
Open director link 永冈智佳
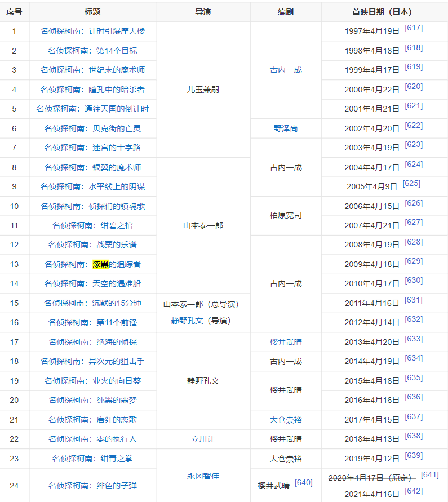(203, 477)
